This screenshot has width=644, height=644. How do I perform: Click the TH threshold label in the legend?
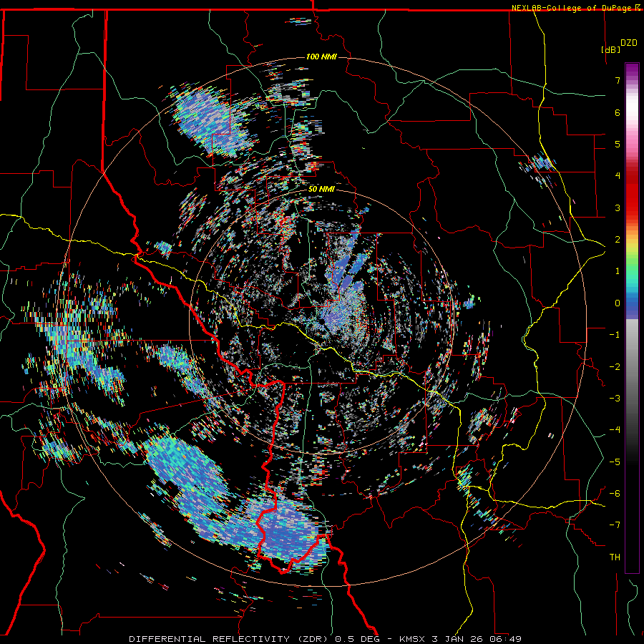point(615,557)
